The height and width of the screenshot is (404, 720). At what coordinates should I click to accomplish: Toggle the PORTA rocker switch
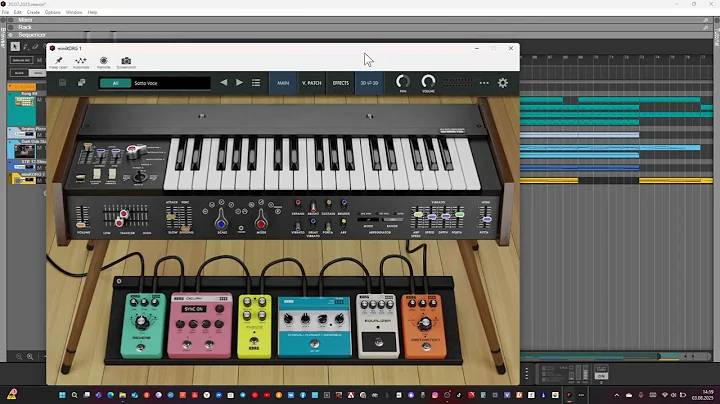[x=328, y=225]
